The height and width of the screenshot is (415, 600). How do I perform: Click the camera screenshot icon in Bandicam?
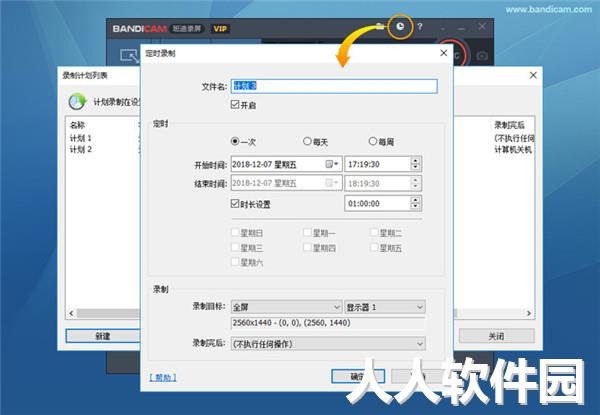point(482,56)
